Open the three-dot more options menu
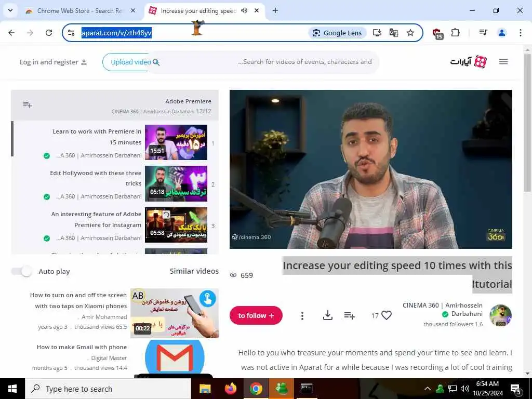Image resolution: width=532 pixels, height=399 pixels. [x=302, y=316]
